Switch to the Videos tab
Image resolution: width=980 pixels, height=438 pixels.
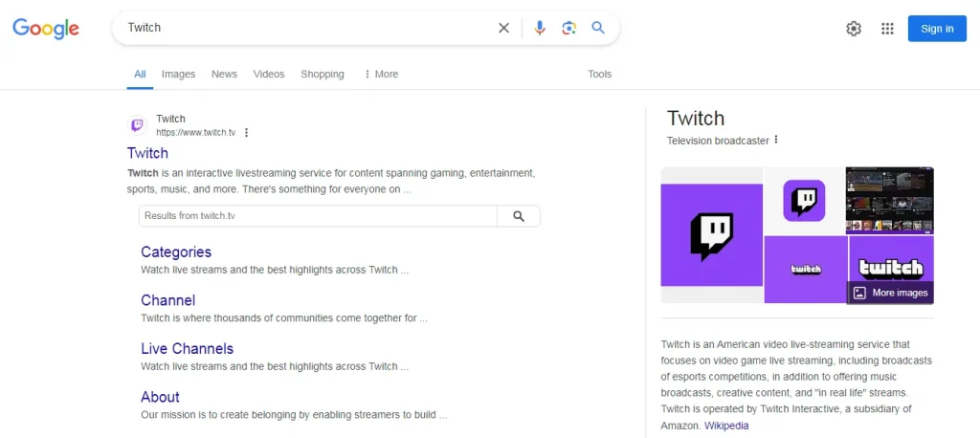point(269,75)
